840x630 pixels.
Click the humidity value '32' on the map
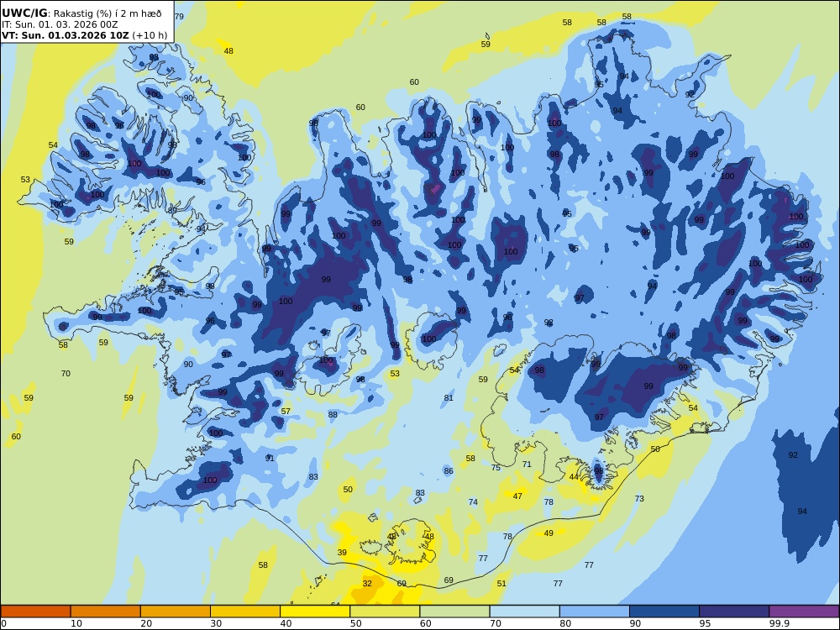367,584
